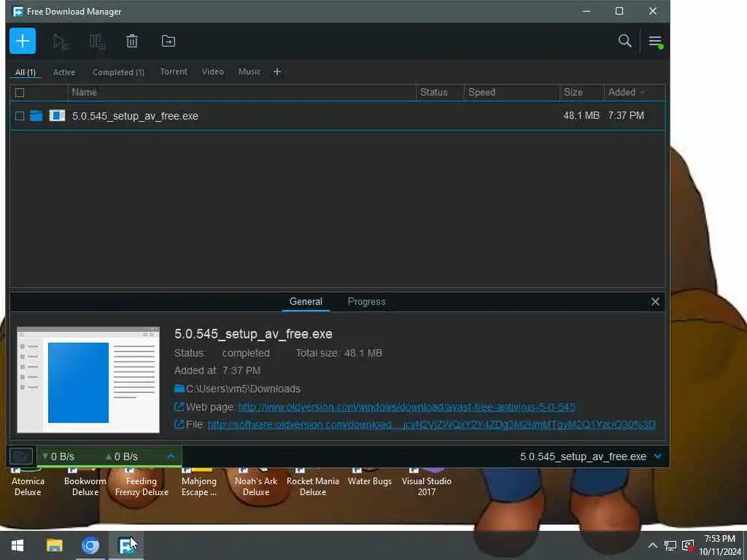Sort by the Status column header
The image size is (747, 560).
[440, 93]
